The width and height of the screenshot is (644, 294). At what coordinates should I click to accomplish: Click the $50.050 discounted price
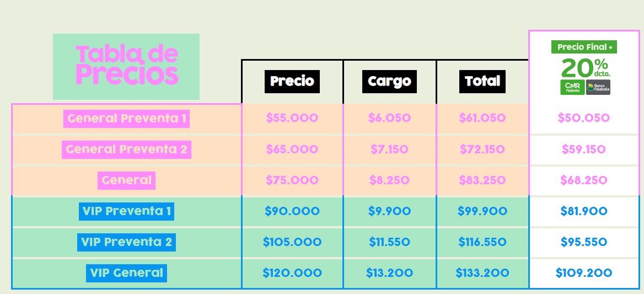tap(583, 118)
